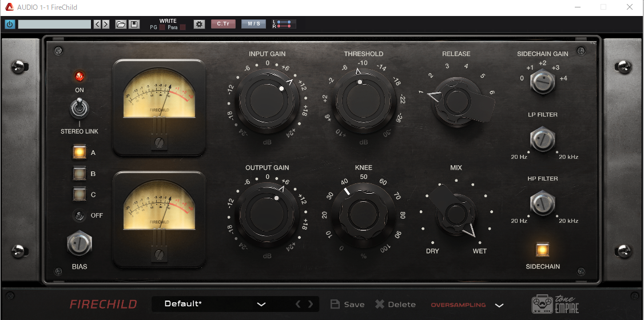Click the BIAS knob

pos(79,245)
